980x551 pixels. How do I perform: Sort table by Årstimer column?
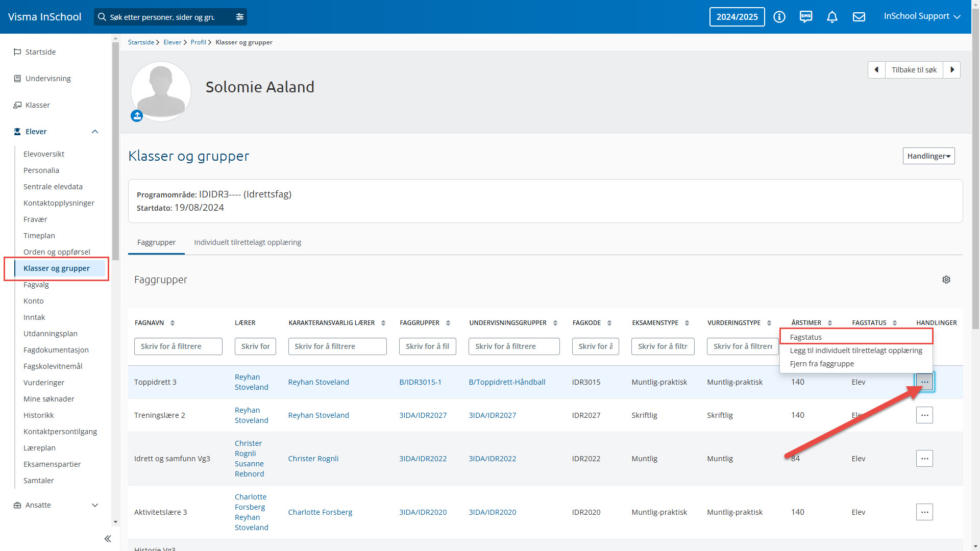[830, 323]
